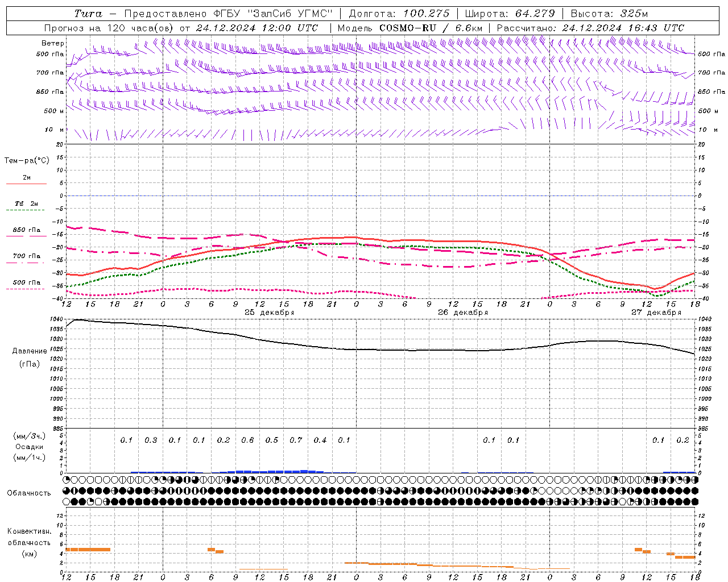Click the precipitation value '0.3'
728x582 pixels.
pos(151,440)
